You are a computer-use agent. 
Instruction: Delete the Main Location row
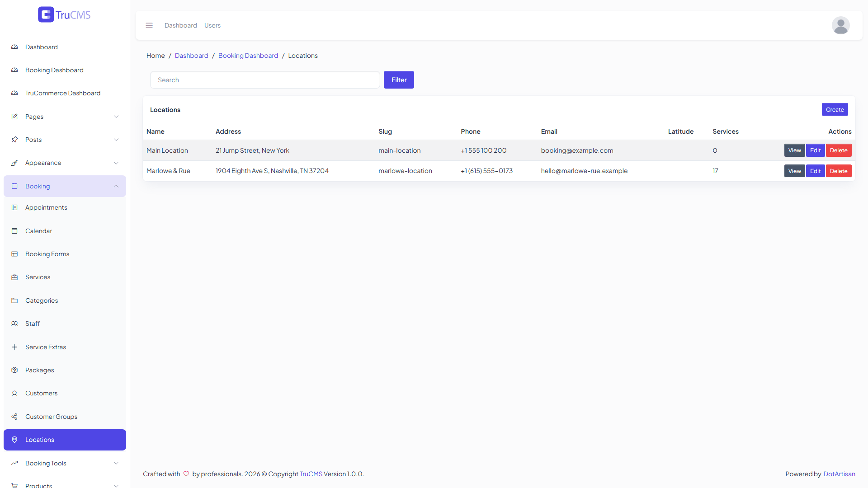(x=839, y=150)
